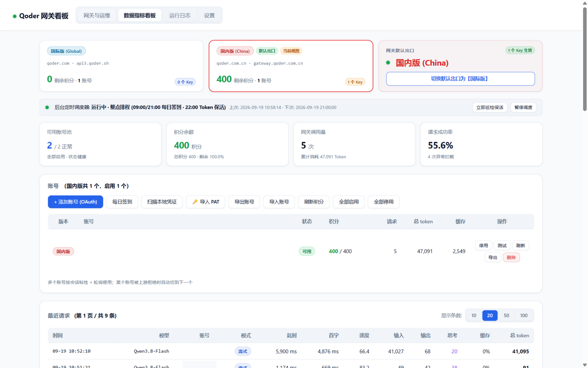Screen dimensions: 588x368
Task: Click the 41,027 input cell
Action: click(396, 352)
